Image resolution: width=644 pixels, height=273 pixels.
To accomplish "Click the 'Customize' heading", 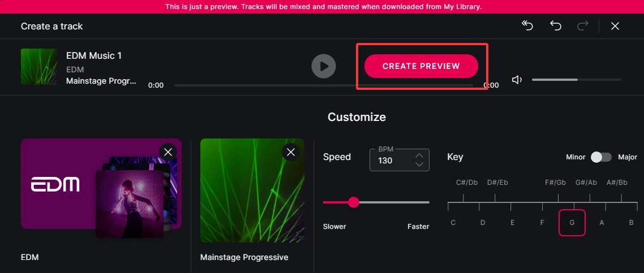I will click(x=357, y=117).
